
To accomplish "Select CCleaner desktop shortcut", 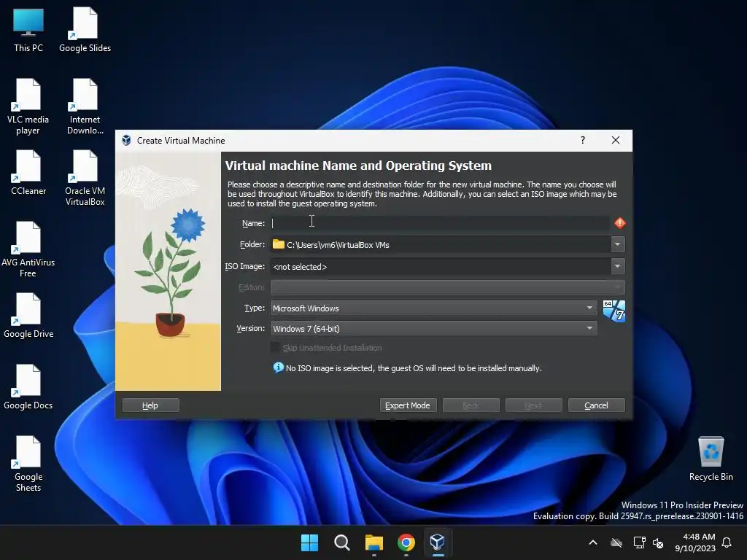I will [x=28, y=173].
